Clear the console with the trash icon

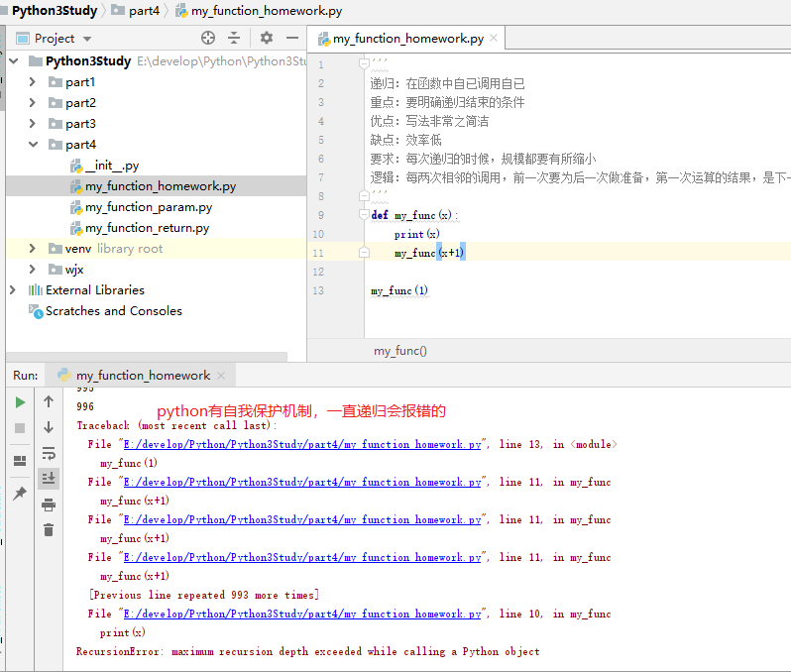49,530
